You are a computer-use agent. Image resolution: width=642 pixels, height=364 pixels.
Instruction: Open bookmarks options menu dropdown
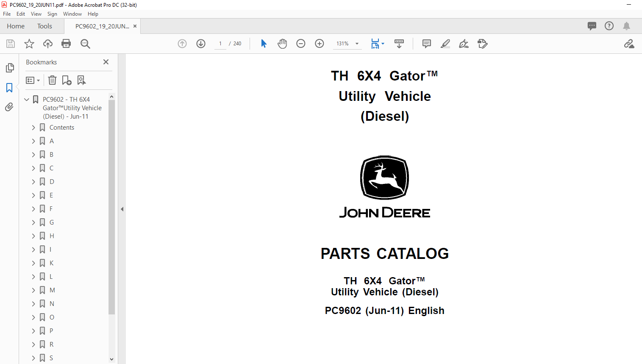33,80
